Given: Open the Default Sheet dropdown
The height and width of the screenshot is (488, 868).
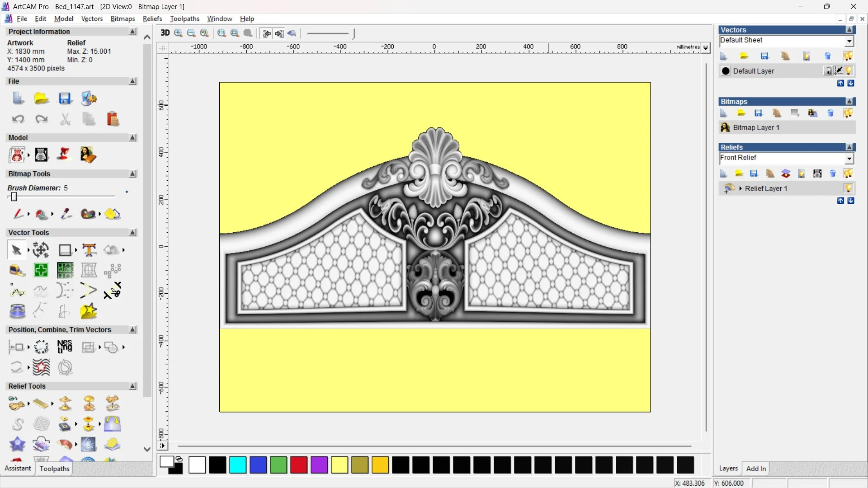Looking at the screenshot, I should [x=849, y=41].
